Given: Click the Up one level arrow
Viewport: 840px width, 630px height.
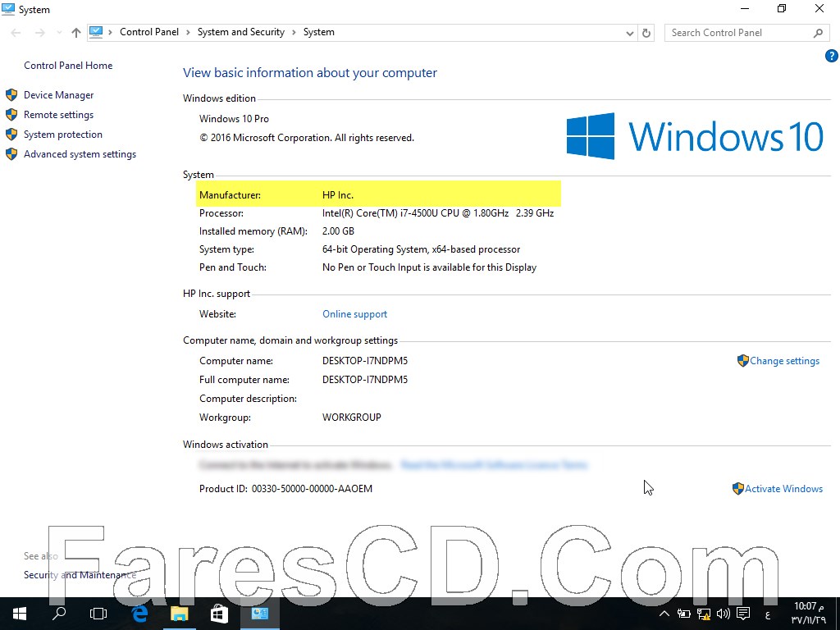Looking at the screenshot, I should [x=76, y=33].
